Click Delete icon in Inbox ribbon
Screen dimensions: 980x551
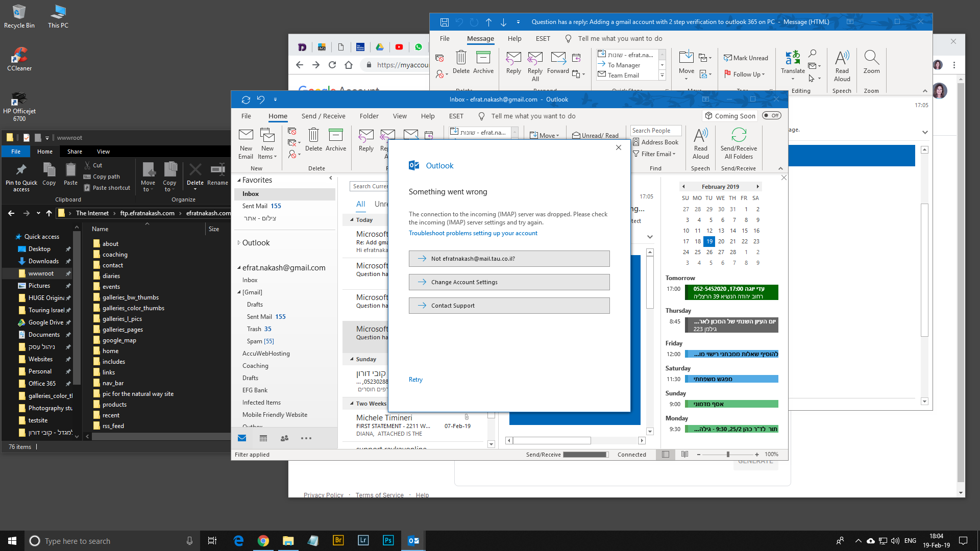coord(313,140)
